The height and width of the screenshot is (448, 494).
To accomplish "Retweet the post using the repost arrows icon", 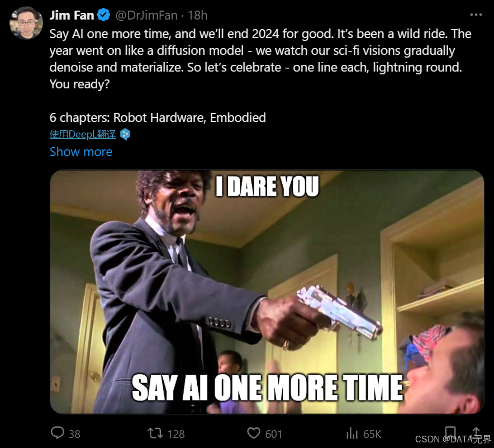I will click(x=155, y=433).
